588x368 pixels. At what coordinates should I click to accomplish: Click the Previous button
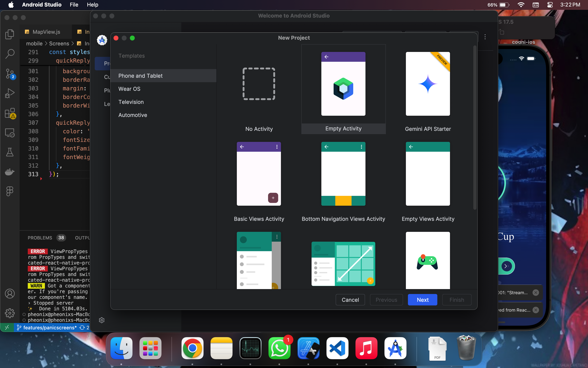pyautogui.click(x=386, y=300)
